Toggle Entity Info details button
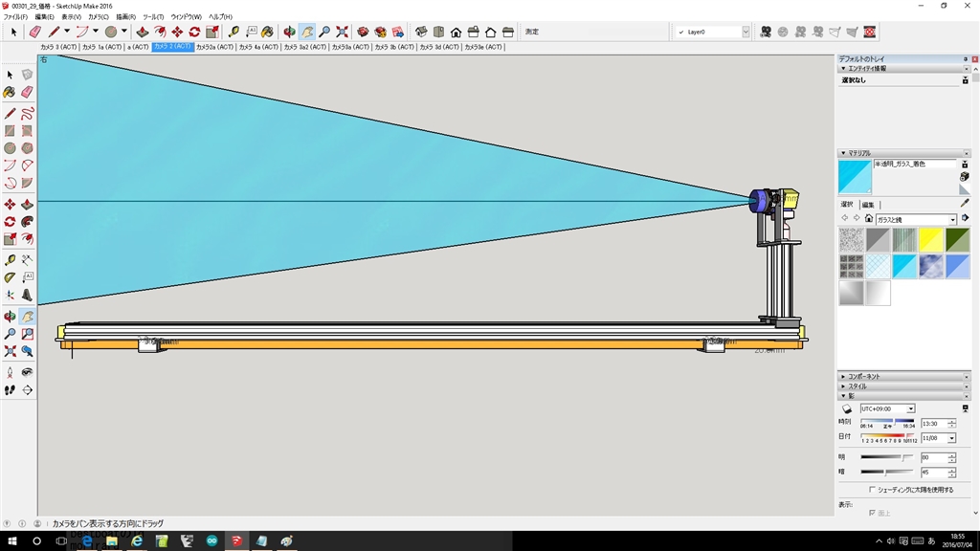980x551 pixels. 965,80
